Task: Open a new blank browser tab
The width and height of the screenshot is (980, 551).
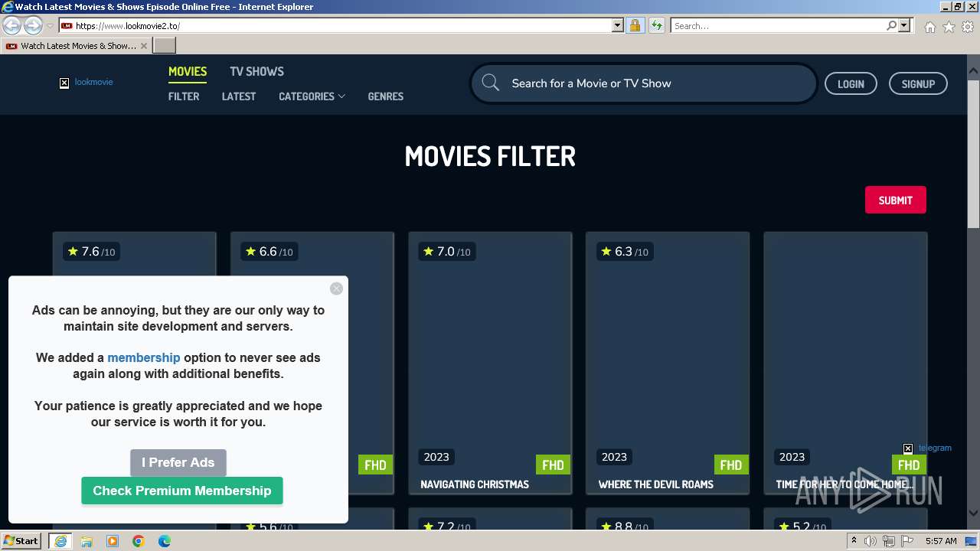Action: pyautogui.click(x=165, y=46)
